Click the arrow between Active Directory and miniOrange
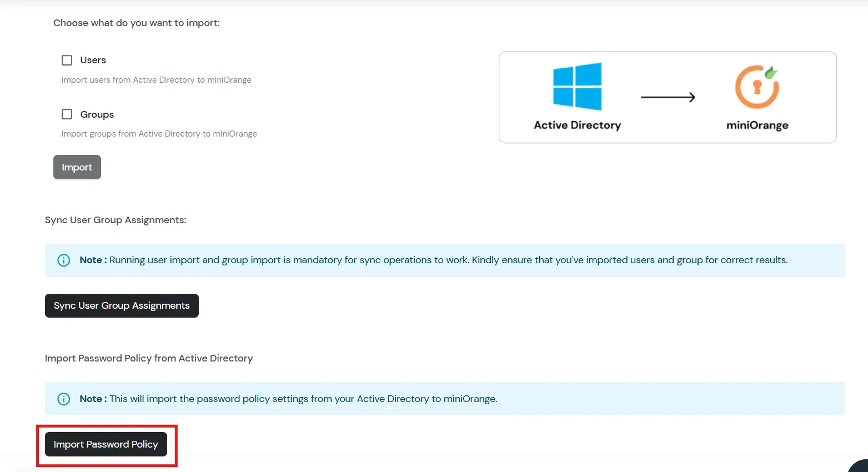868x472 pixels. point(668,97)
